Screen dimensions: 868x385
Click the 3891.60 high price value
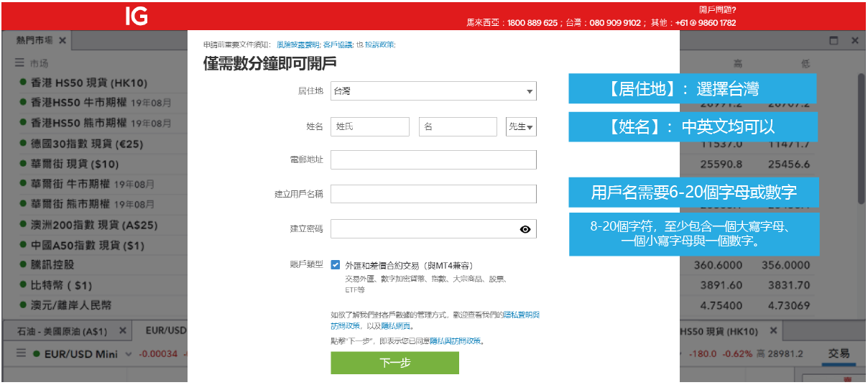point(722,285)
